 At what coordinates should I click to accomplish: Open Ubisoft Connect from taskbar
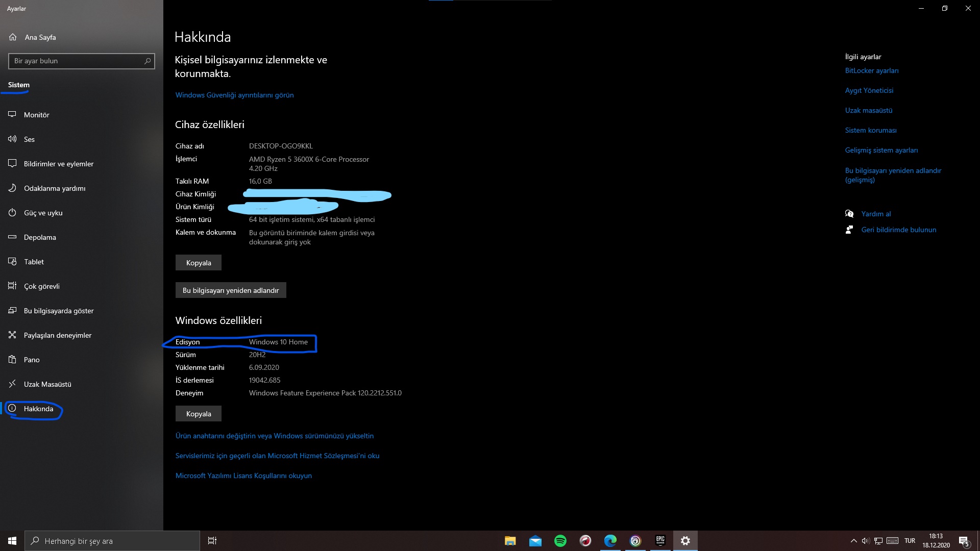point(635,541)
